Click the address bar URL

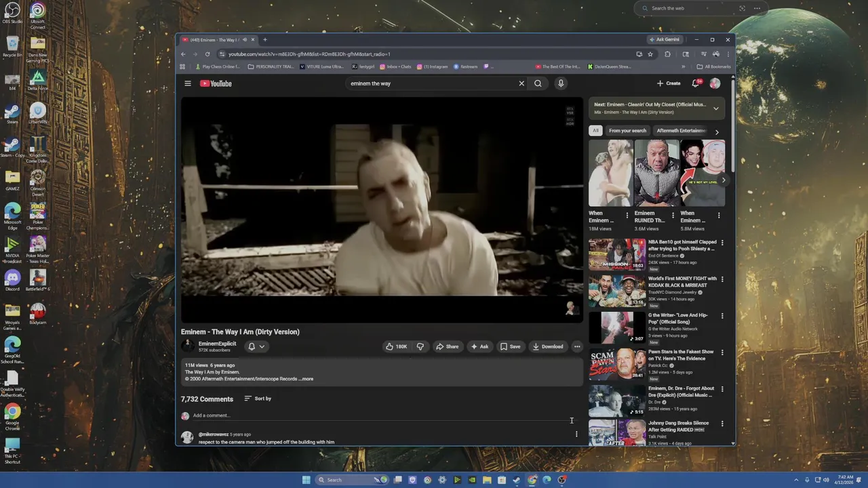(x=309, y=54)
